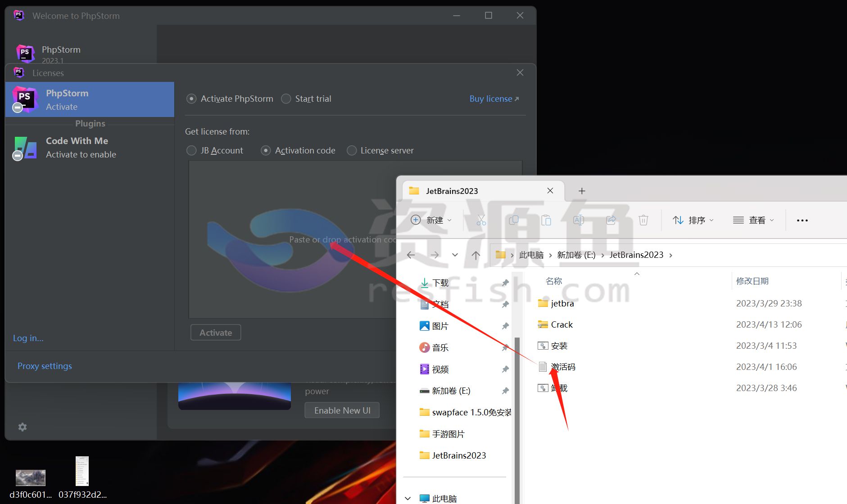Open the 查看 (View) dropdown
This screenshot has height=504, width=847.
(753, 220)
